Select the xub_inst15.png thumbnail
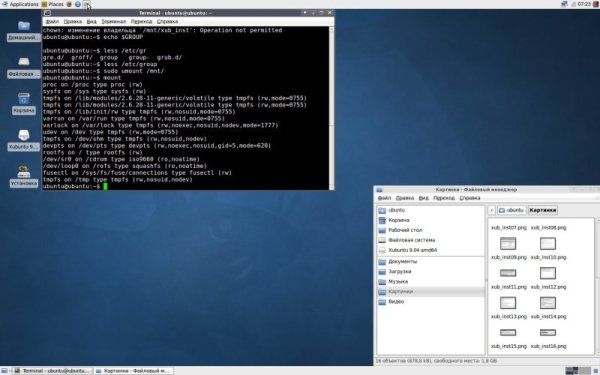The image size is (600, 375). 508,332
